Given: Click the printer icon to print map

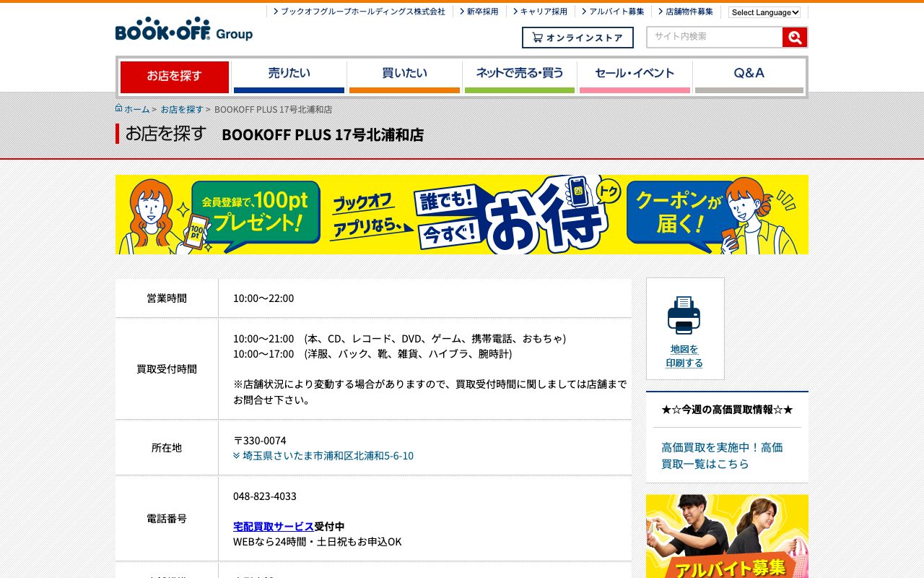Looking at the screenshot, I should click(684, 315).
